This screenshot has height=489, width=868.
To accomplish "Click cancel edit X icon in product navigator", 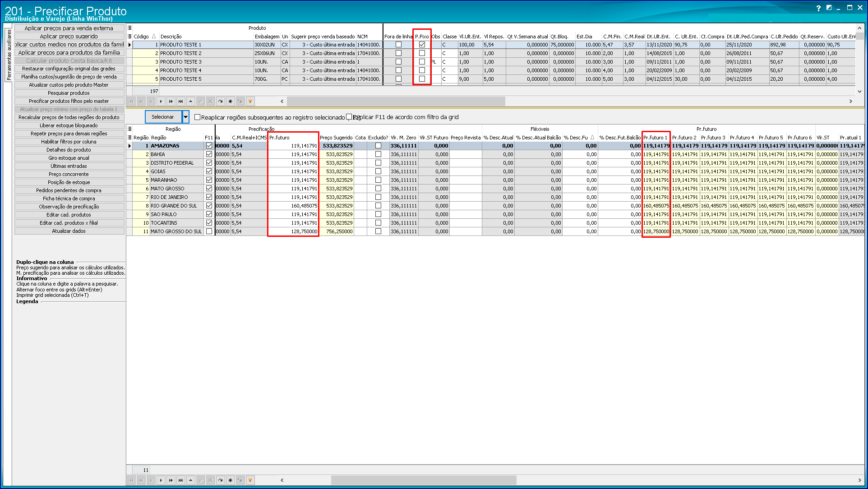I will click(211, 101).
